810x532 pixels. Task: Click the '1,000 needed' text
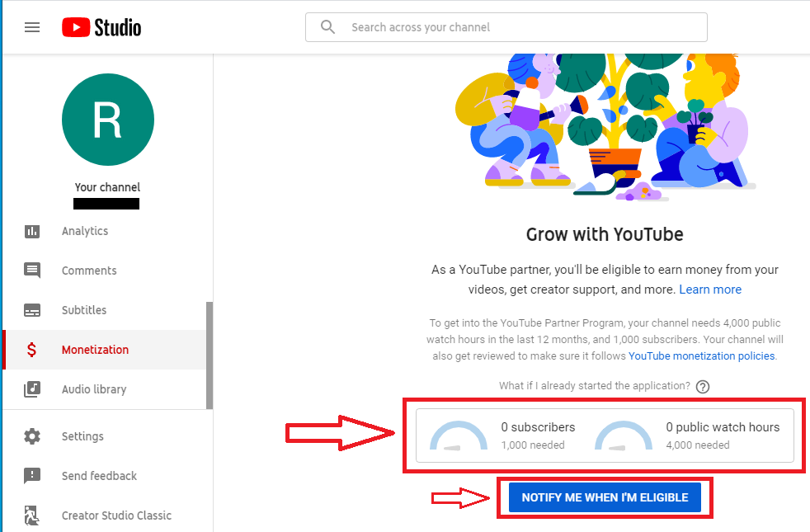(x=533, y=445)
